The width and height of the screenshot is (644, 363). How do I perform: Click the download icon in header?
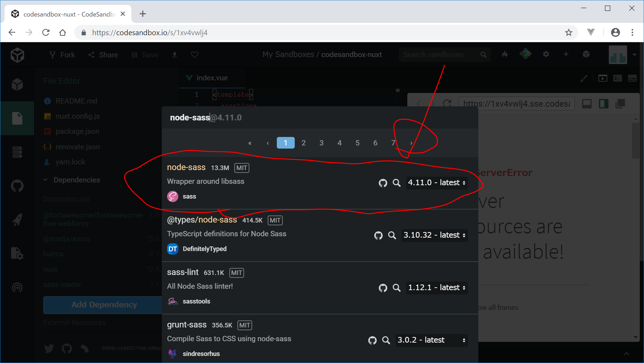tap(174, 55)
